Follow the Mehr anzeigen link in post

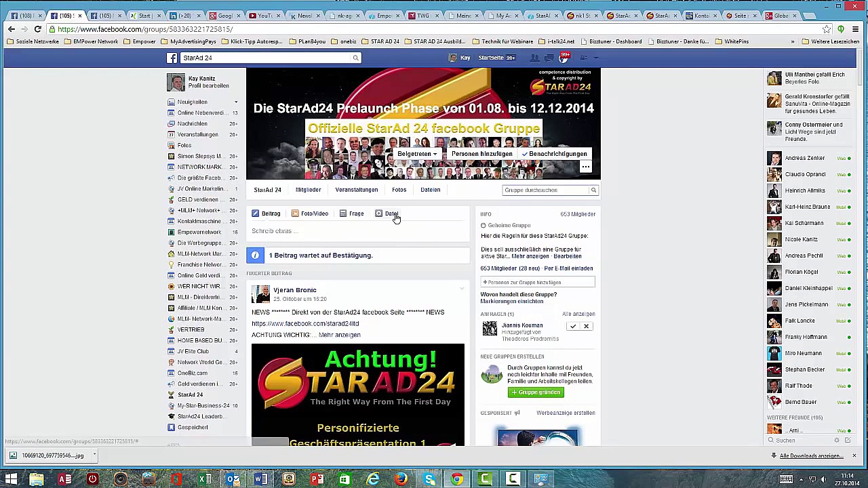pos(339,335)
